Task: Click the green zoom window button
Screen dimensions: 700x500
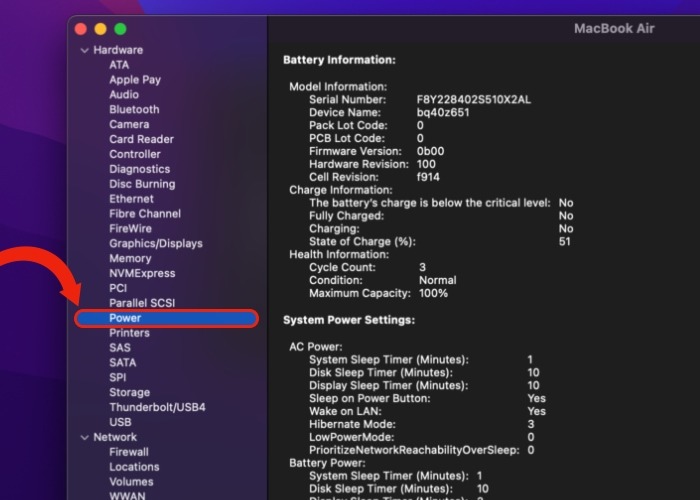Action: point(120,29)
